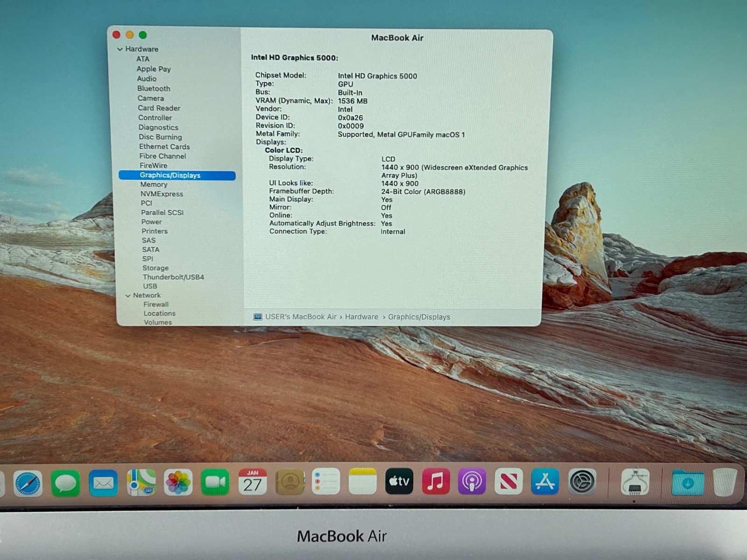Image resolution: width=747 pixels, height=560 pixels.
Task: Open the App Store
Action: pyautogui.click(x=545, y=481)
